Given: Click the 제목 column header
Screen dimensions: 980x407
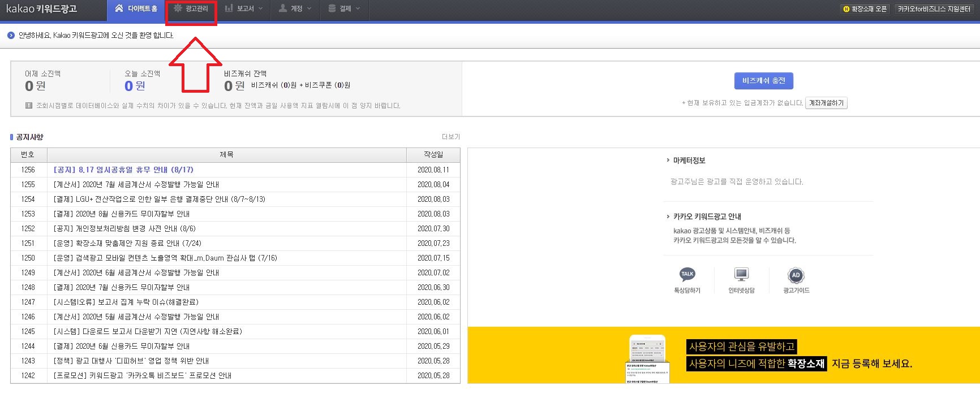Looking at the screenshot, I should point(227,155).
